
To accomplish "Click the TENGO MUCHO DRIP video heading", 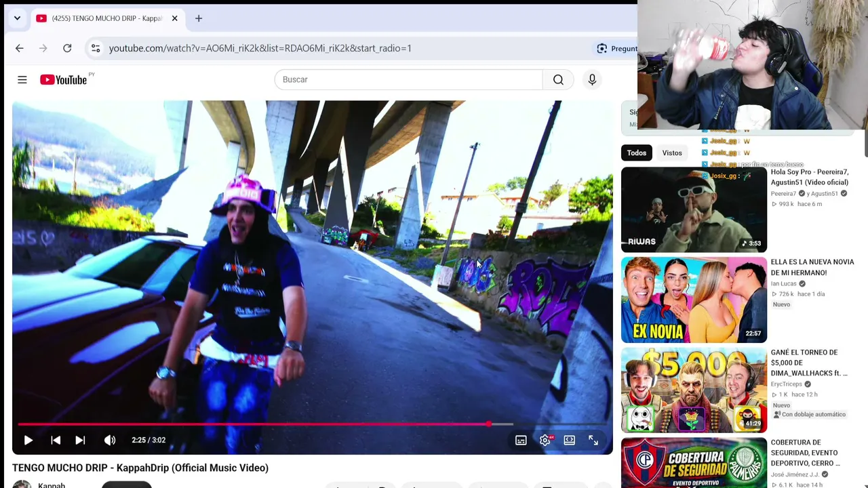I will [x=140, y=468].
